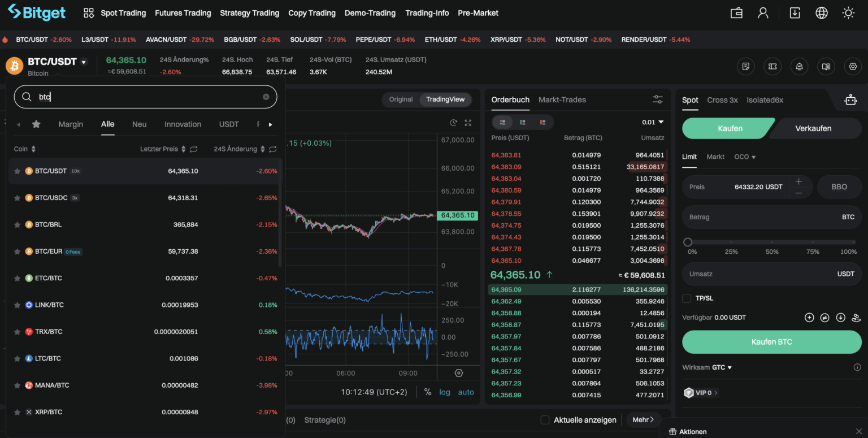The height and width of the screenshot is (438, 868).
Task: Open the notifications bell icon
Action: click(x=799, y=66)
